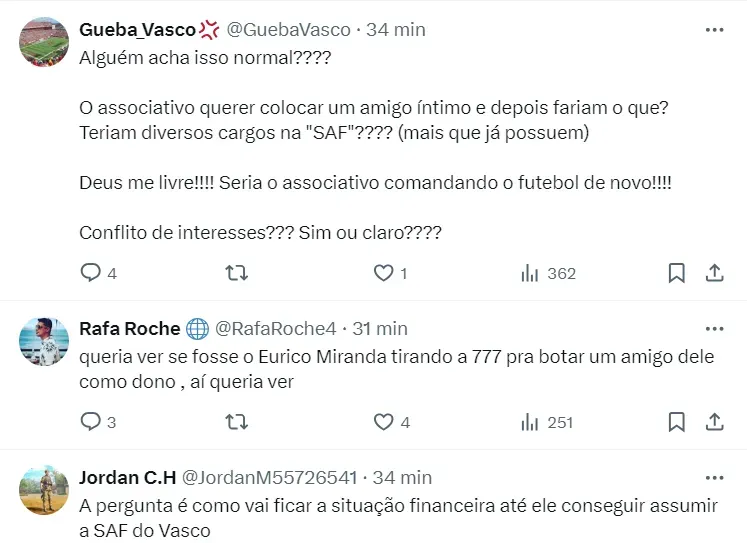Reply to Rafa Roche's tweet
The width and height of the screenshot is (747, 543).
91,422
